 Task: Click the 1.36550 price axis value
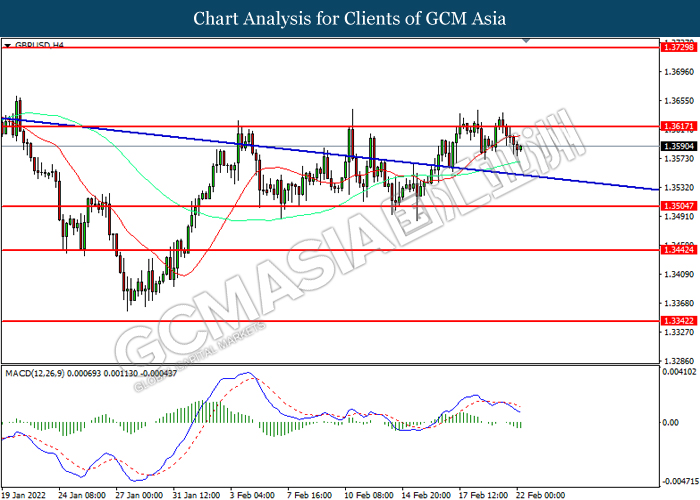click(679, 101)
